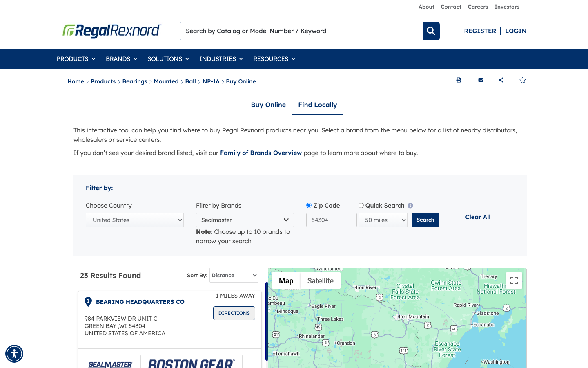Open the Contact link

451,7
